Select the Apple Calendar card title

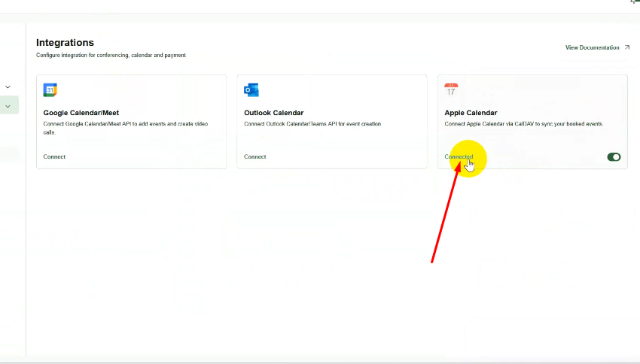click(x=471, y=113)
